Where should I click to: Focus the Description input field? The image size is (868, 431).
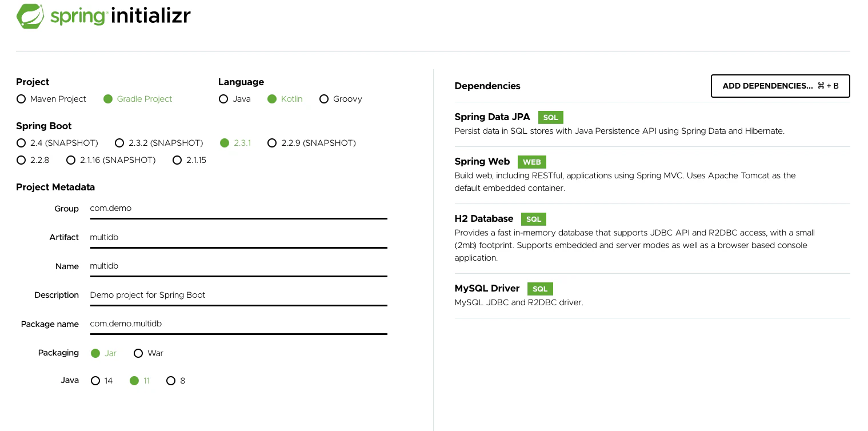point(238,295)
